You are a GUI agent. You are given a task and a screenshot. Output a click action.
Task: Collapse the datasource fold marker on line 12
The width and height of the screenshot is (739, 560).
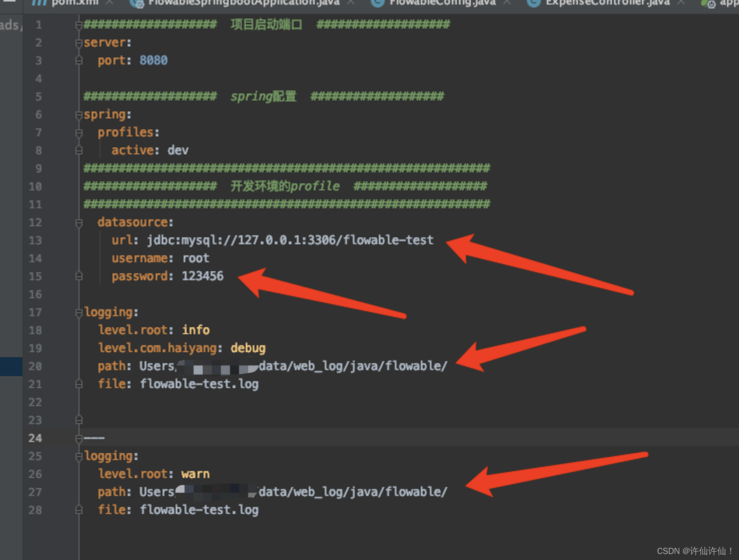(x=79, y=223)
